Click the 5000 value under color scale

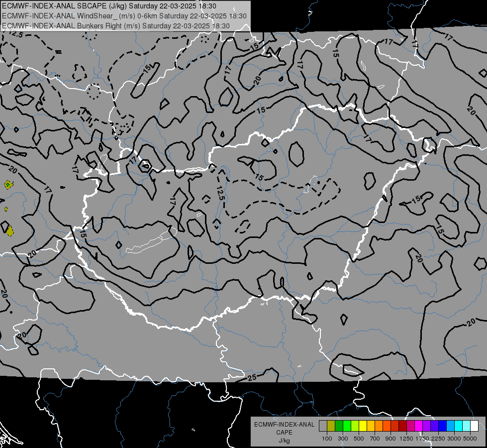470,439
